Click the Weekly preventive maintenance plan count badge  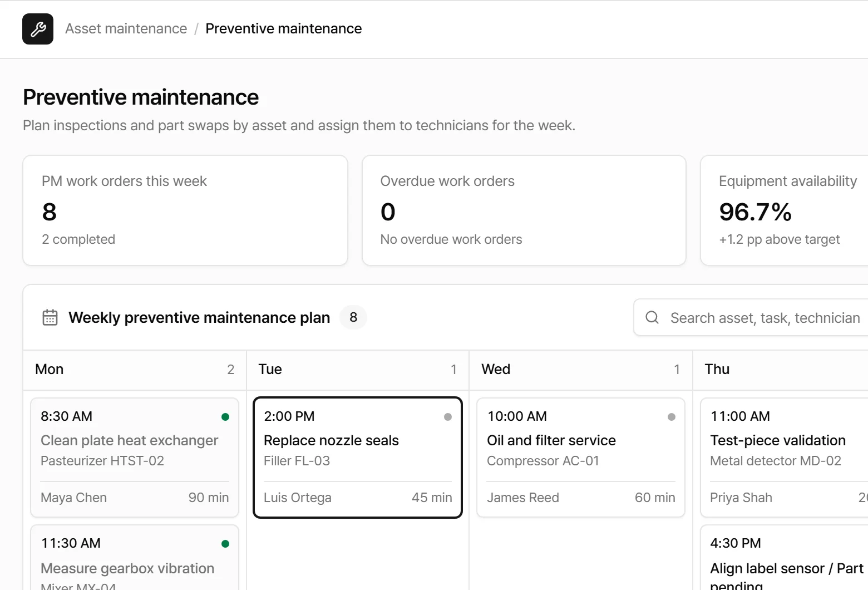(x=353, y=317)
